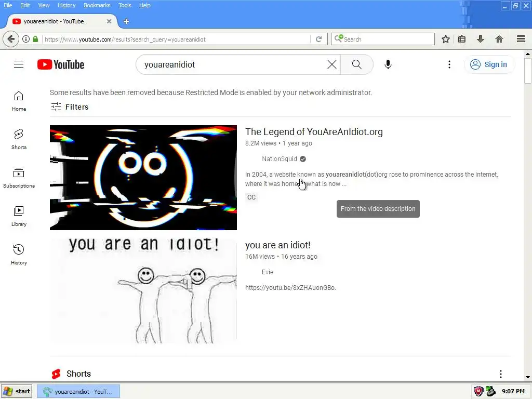Click the Windows start button

click(x=16, y=391)
